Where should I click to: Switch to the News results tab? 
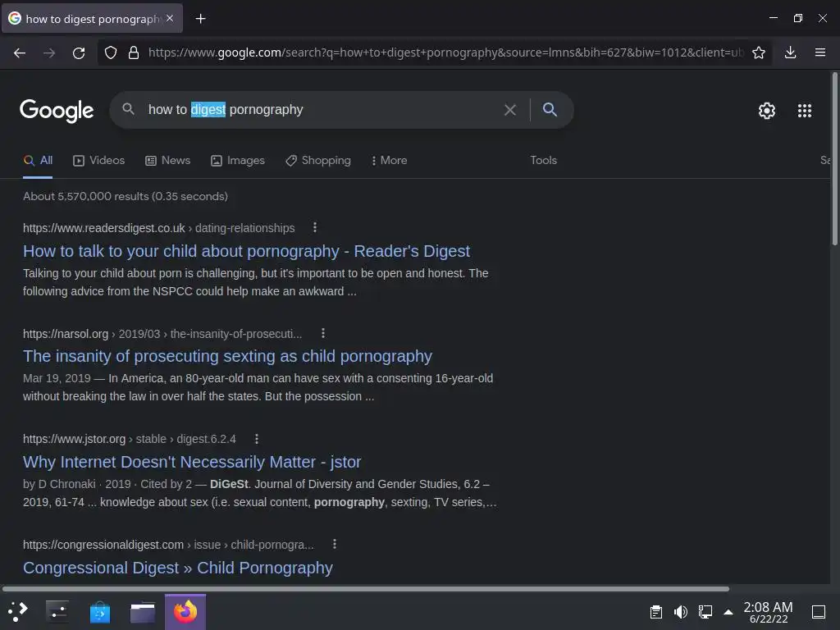pyautogui.click(x=167, y=160)
